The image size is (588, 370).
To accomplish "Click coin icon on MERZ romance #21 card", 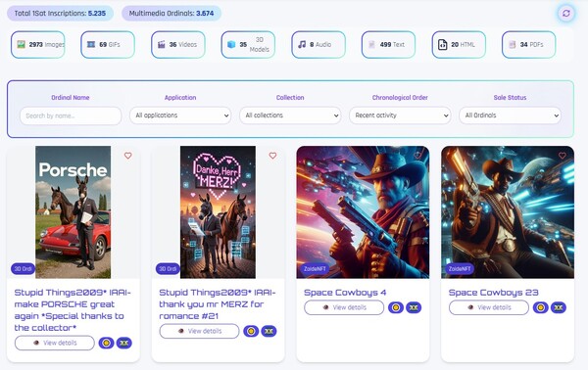I will pos(251,331).
